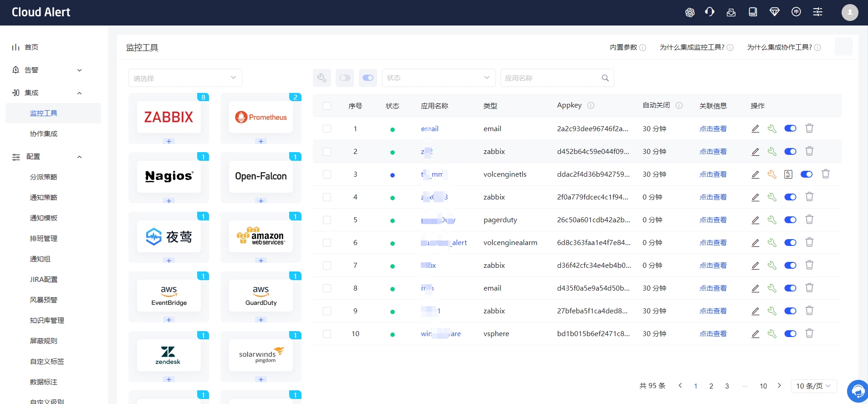The image size is (868, 404).
Task: Click pagination ellipsis to jump pages
Action: [x=745, y=386]
